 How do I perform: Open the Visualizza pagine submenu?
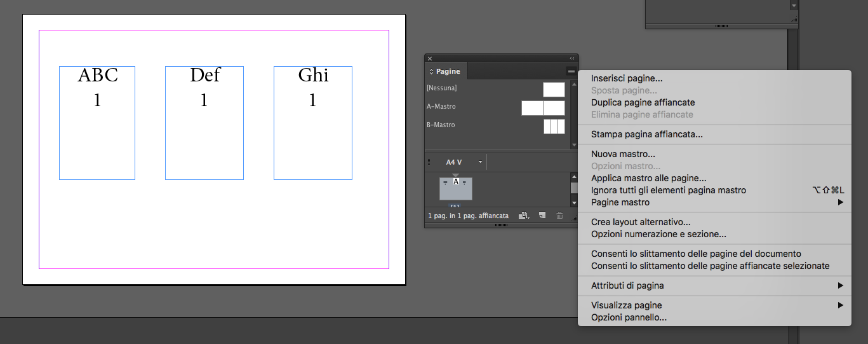[714, 305]
